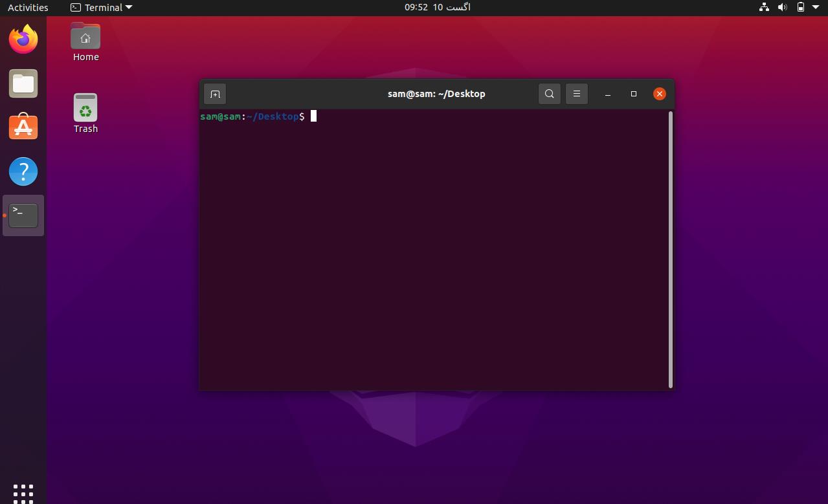This screenshot has height=504, width=828.
Task: Open the Help application in the dock
Action: click(23, 171)
